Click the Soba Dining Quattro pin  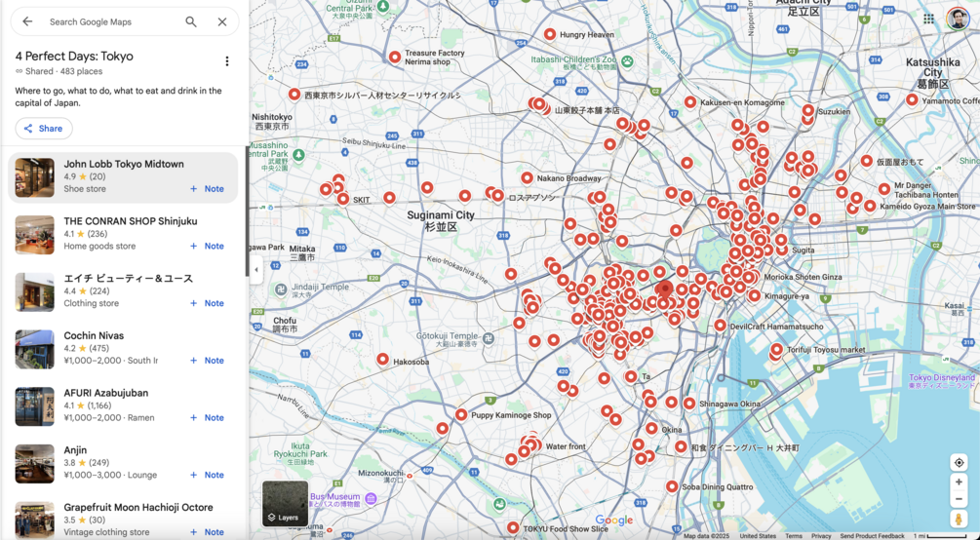(x=672, y=486)
